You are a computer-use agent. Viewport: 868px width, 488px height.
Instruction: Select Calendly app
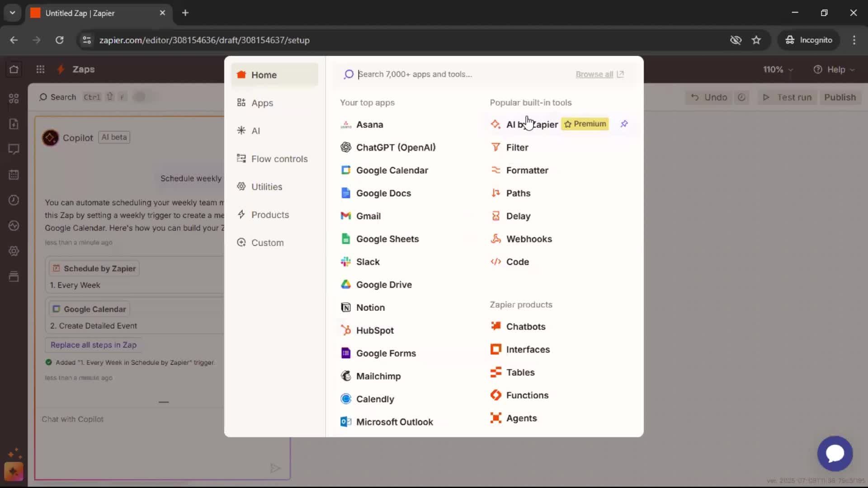367,399
